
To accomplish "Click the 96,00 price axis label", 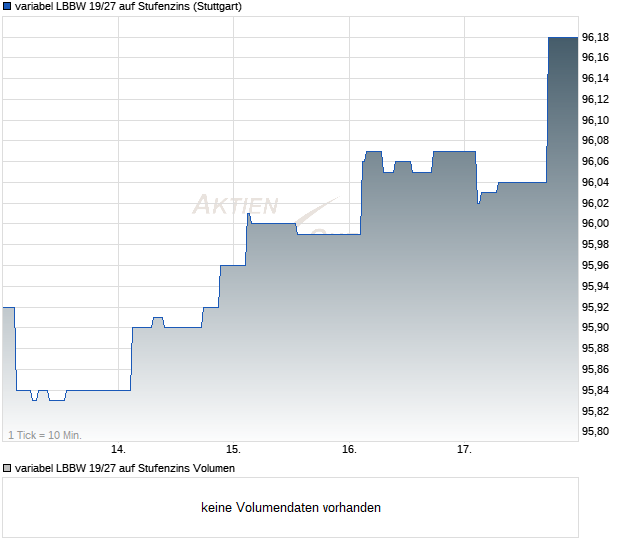I will [x=595, y=223].
